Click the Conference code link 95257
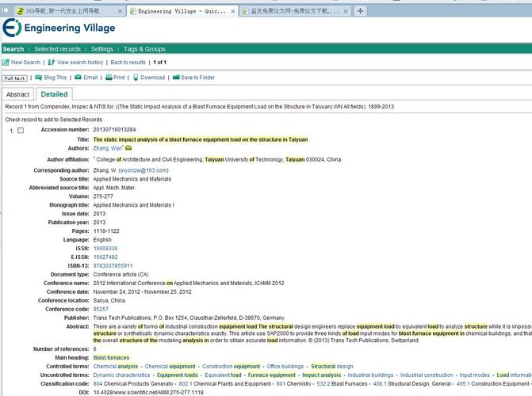532x396 pixels. 101,309
